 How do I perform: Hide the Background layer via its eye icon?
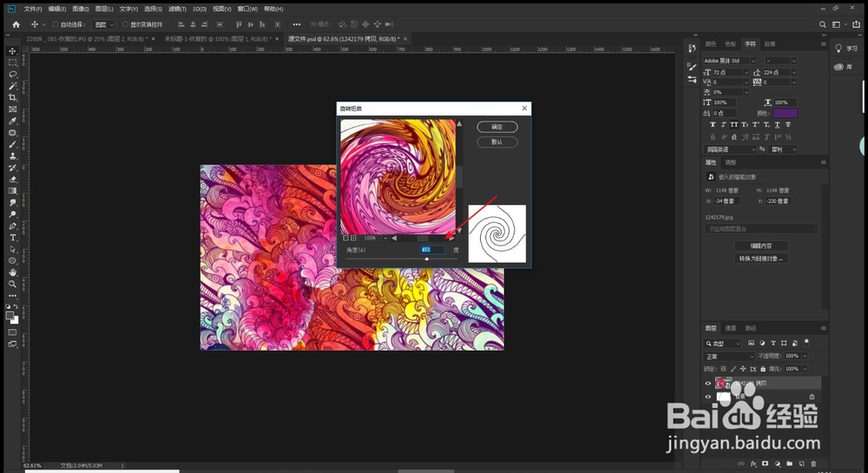tap(708, 397)
